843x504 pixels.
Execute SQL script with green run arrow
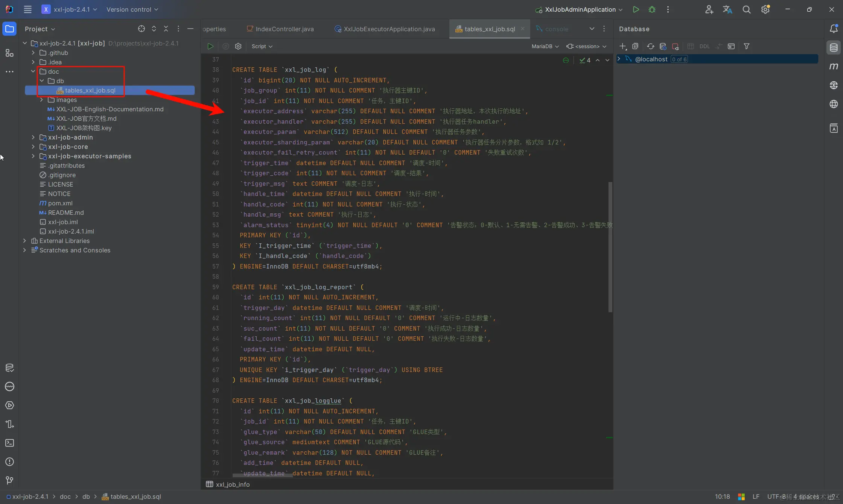click(210, 46)
